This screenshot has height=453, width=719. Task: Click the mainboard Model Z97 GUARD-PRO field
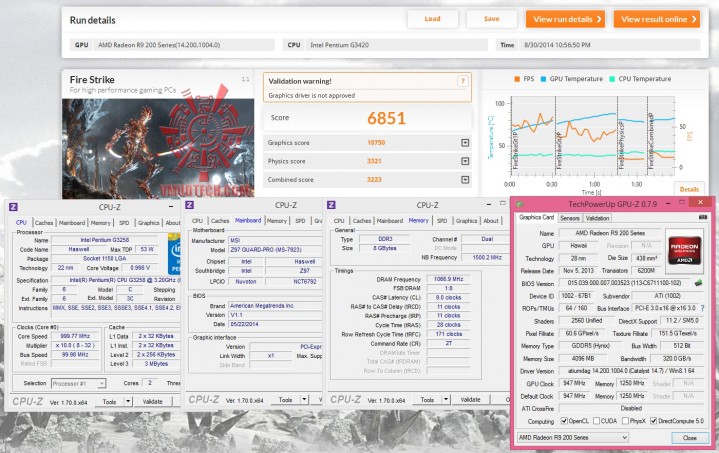point(275,250)
